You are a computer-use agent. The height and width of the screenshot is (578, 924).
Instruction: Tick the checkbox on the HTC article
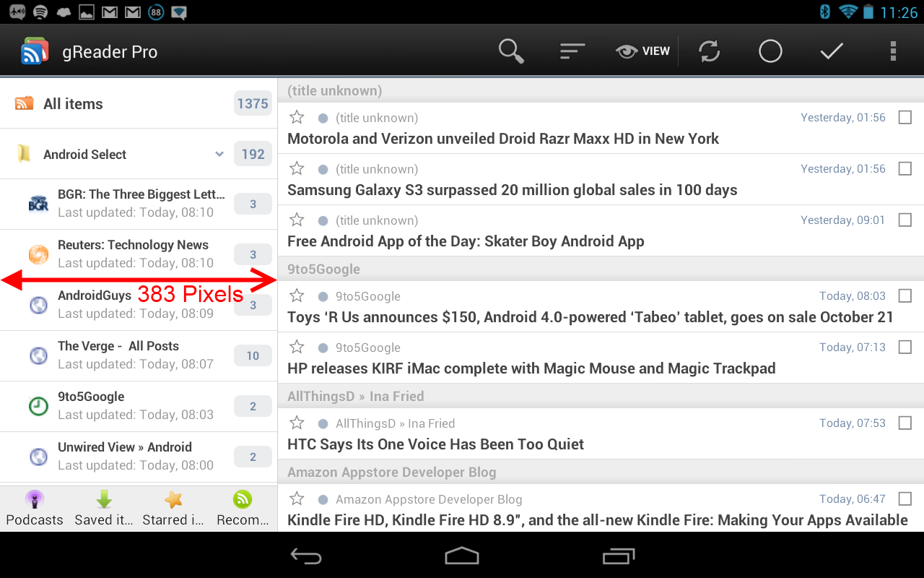tap(905, 423)
